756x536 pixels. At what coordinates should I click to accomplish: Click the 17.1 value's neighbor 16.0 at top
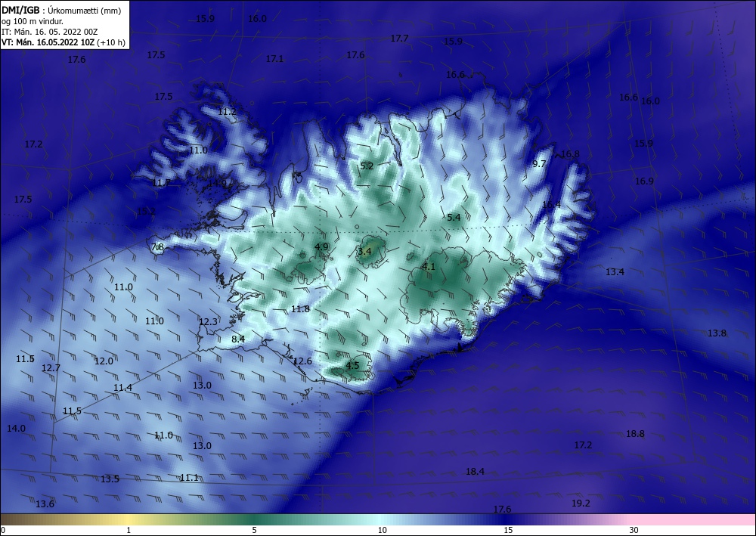point(257,19)
